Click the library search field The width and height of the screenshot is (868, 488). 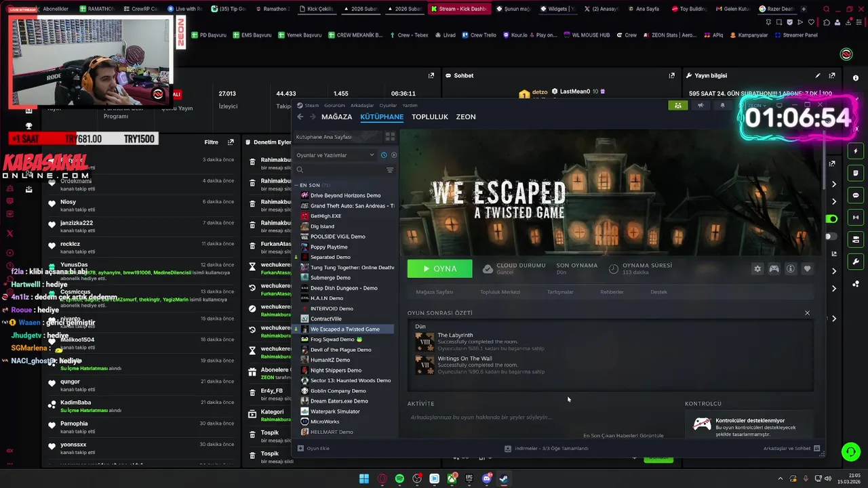338,170
